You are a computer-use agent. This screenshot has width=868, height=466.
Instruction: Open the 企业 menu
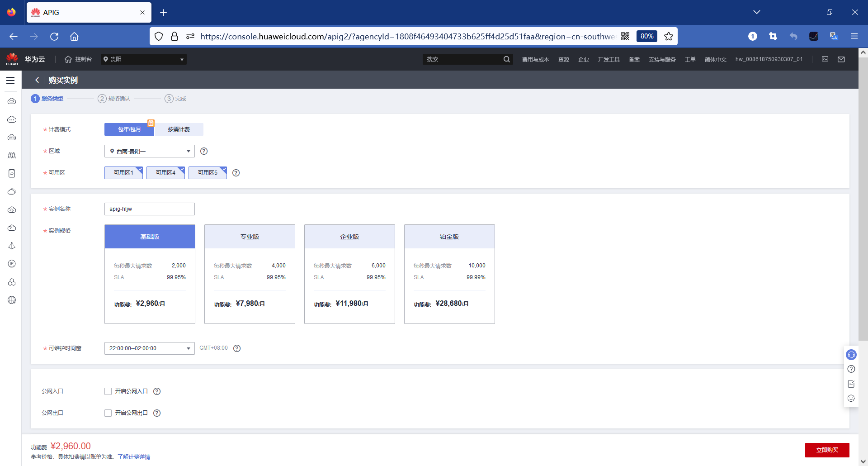tap(584, 59)
